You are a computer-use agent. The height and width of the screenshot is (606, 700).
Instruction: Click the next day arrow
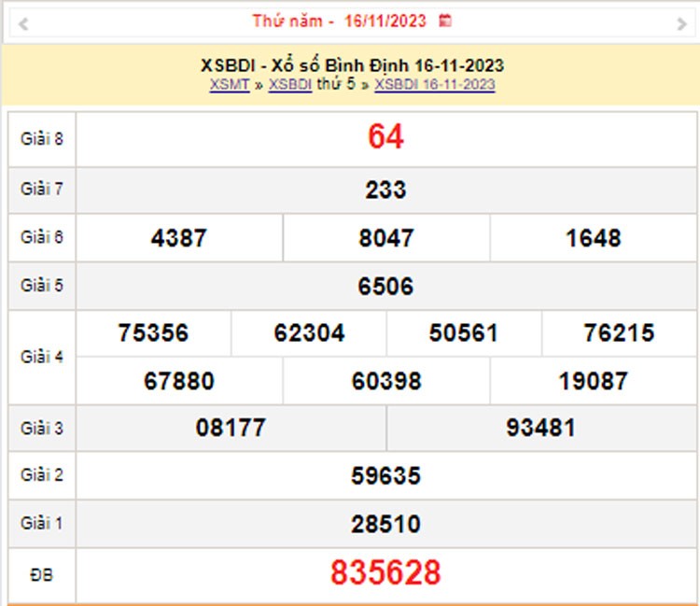point(681,24)
